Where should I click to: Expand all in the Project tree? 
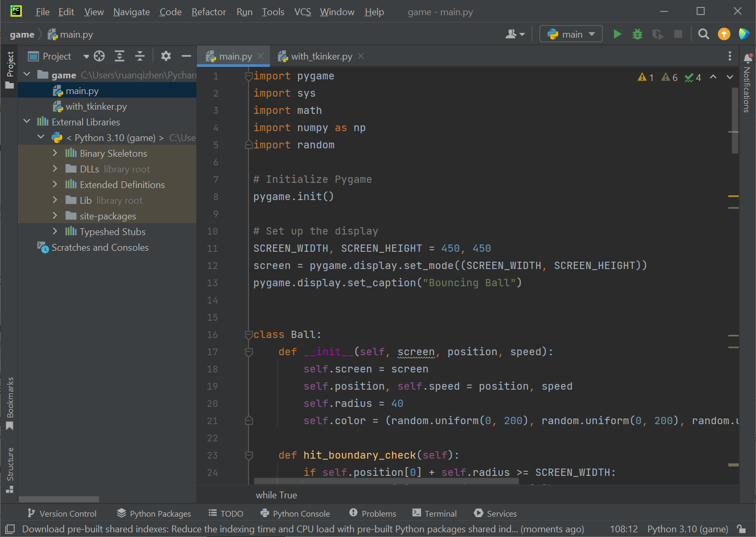point(120,56)
